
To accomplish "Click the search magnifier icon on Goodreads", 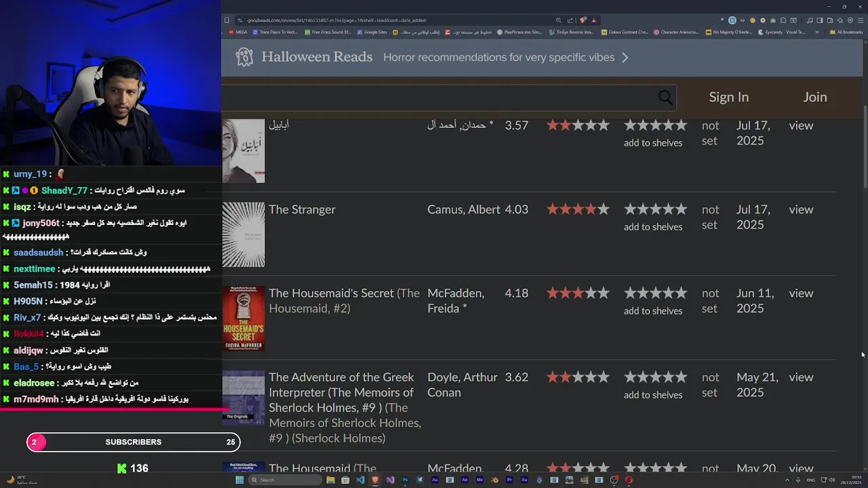I will click(665, 98).
